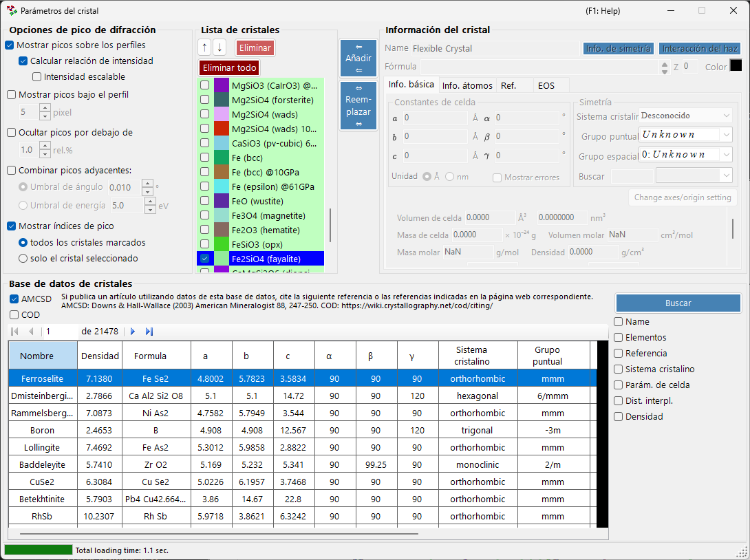Toggle Mostrar picos bajo el perfil
750x560 pixels.
[12, 95]
